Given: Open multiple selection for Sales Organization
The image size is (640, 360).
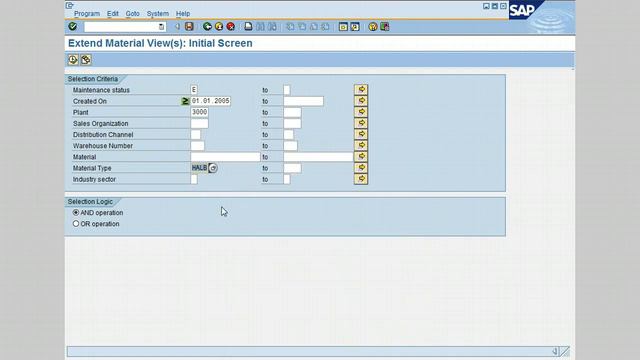Looking at the screenshot, I should point(361,123).
